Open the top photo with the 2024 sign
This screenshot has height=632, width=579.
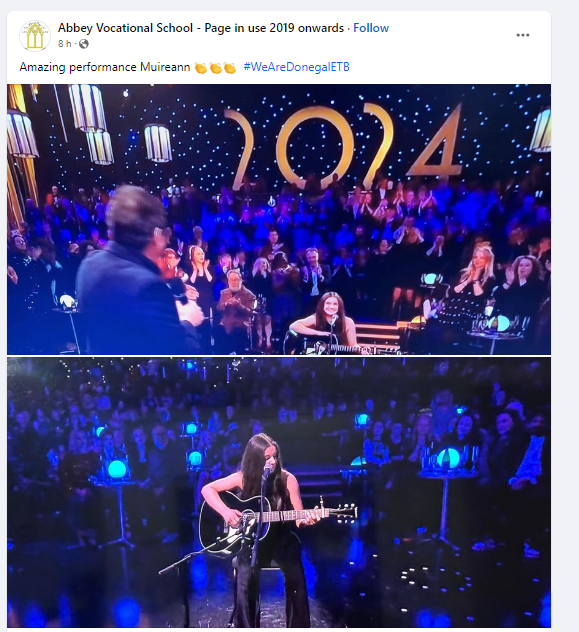279,219
